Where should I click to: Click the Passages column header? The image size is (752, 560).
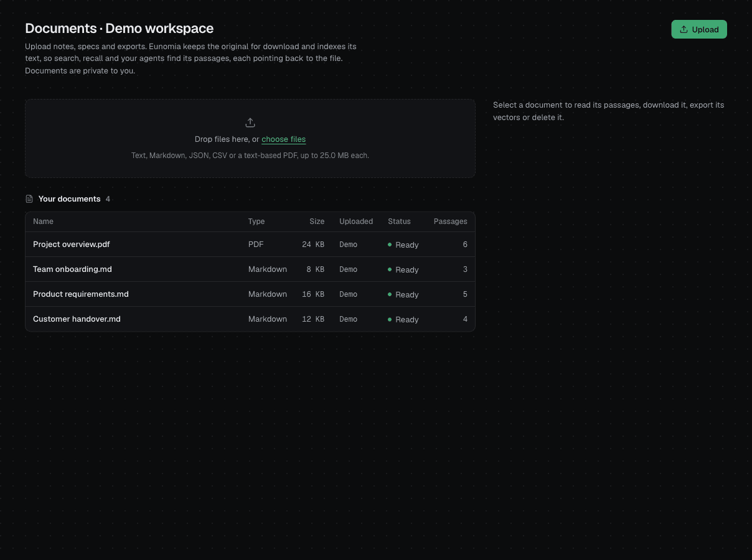click(x=451, y=222)
